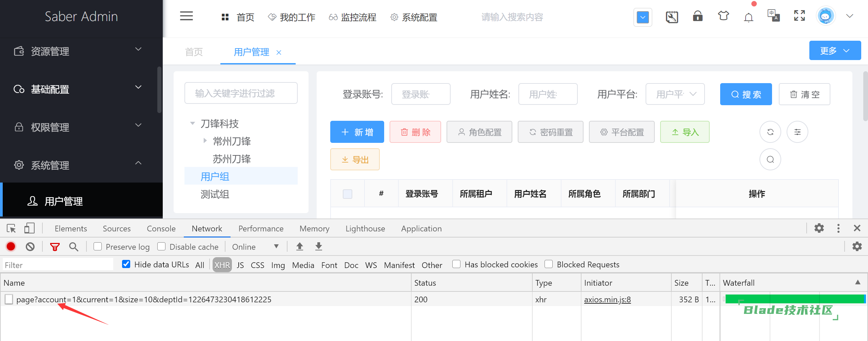
Task: Tick checkbox beside the page?account request
Action: [x=9, y=299]
